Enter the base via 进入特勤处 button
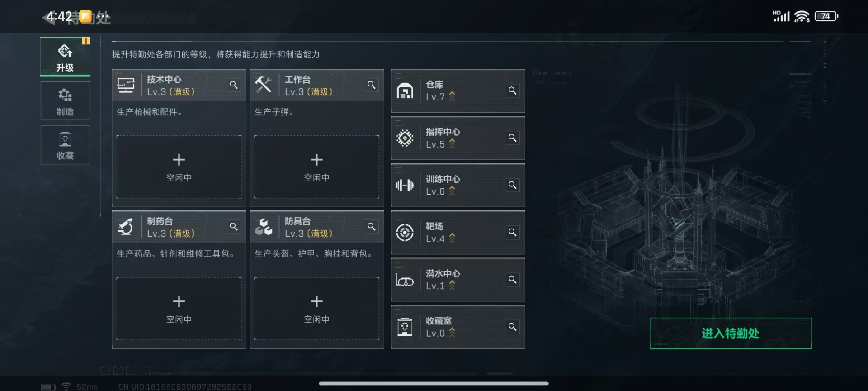 click(x=731, y=334)
